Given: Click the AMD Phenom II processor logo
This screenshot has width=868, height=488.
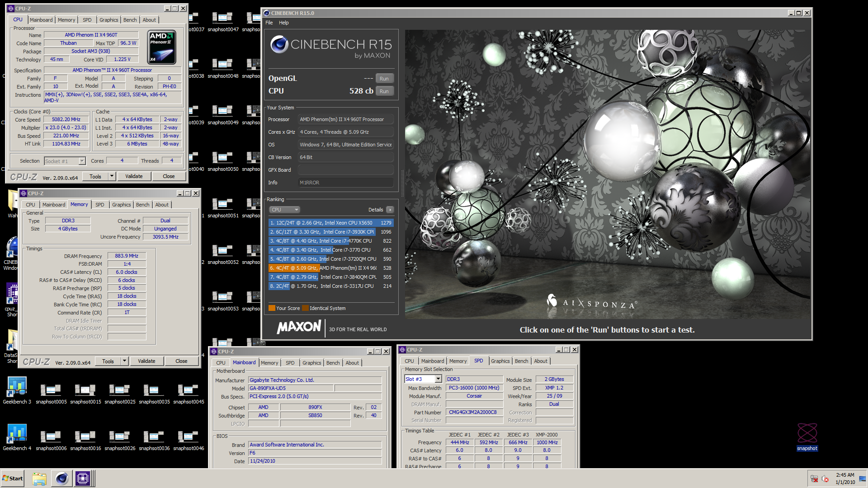Looking at the screenshot, I should tap(162, 47).
